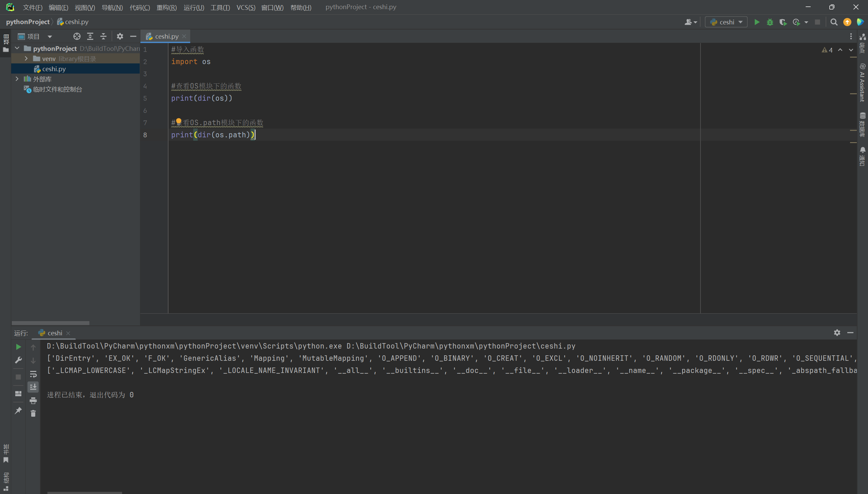868x494 pixels.
Task: Toggle pin tab in run panel
Action: click(19, 411)
